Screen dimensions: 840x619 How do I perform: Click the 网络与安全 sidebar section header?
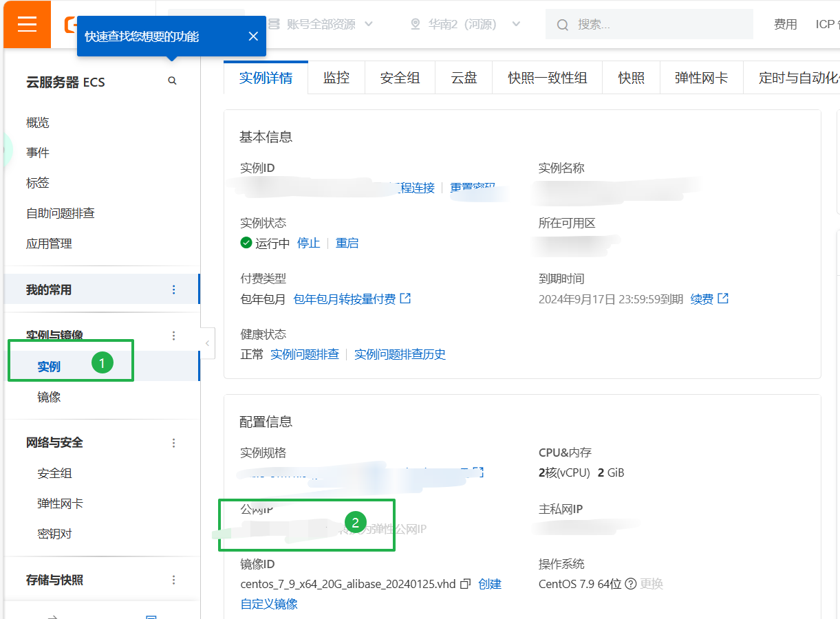pos(54,442)
